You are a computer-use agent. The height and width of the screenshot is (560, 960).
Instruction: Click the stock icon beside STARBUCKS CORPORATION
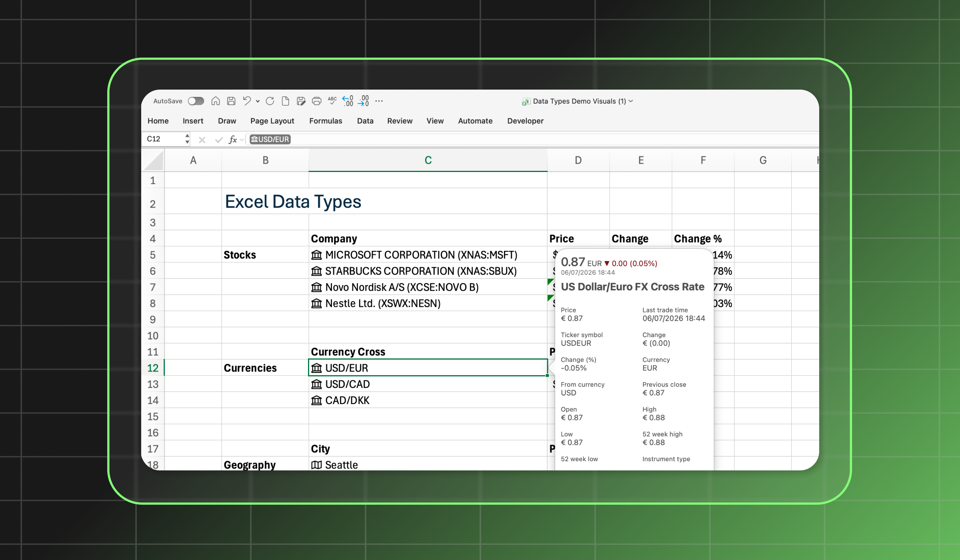tap(316, 271)
